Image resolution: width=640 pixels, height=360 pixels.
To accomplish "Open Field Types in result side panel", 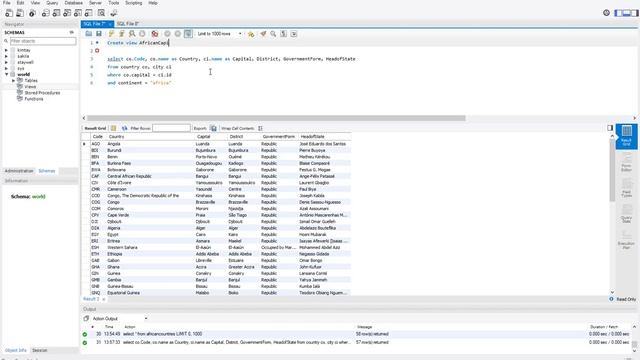I will coord(627,188).
